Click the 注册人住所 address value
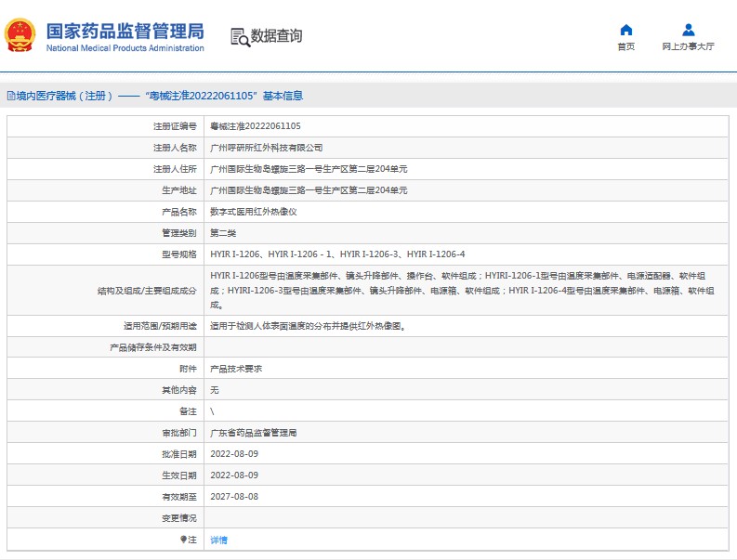Image resolution: width=737 pixels, height=560 pixels. [x=309, y=169]
